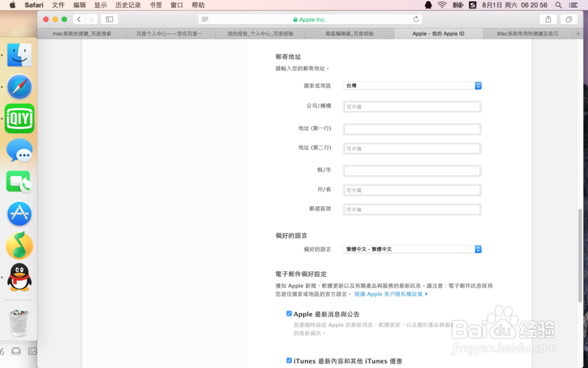The height and width of the screenshot is (368, 588).
Task: Click the page vertical scrollbar
Action: coord(580,256)
